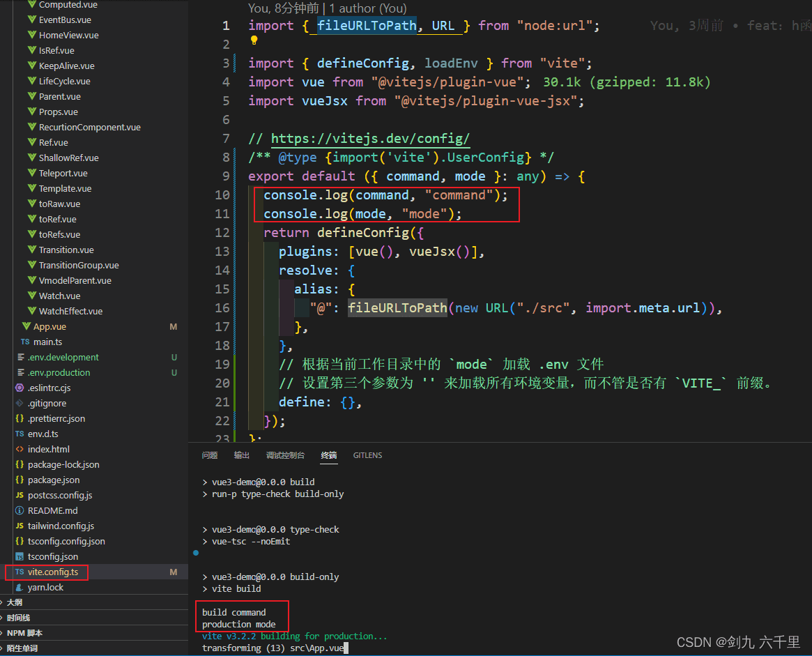
Task: Open TransitionGroup.vue file
Action: point(79,265)
